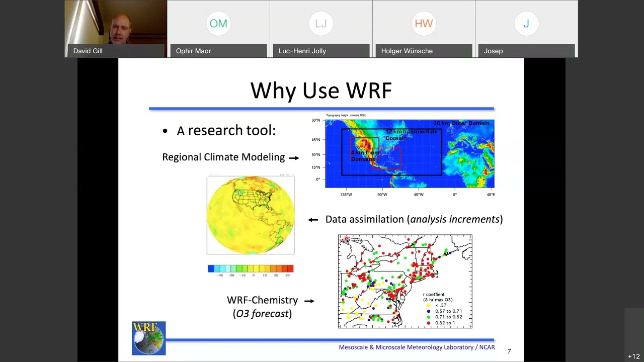Click 'A research tool:' bullet text
644x362 pixels.
tap(226, 131)
